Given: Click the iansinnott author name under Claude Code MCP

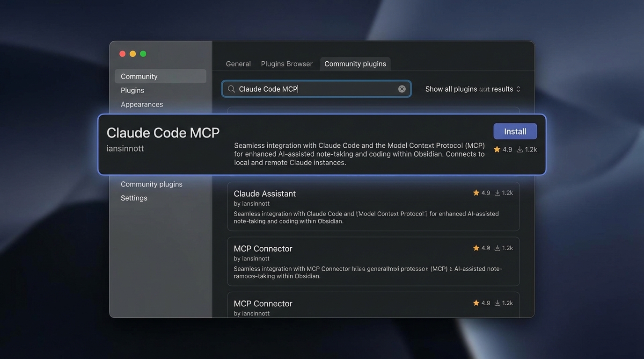Looking at the screenshot, I should click(x=125, y=148).
